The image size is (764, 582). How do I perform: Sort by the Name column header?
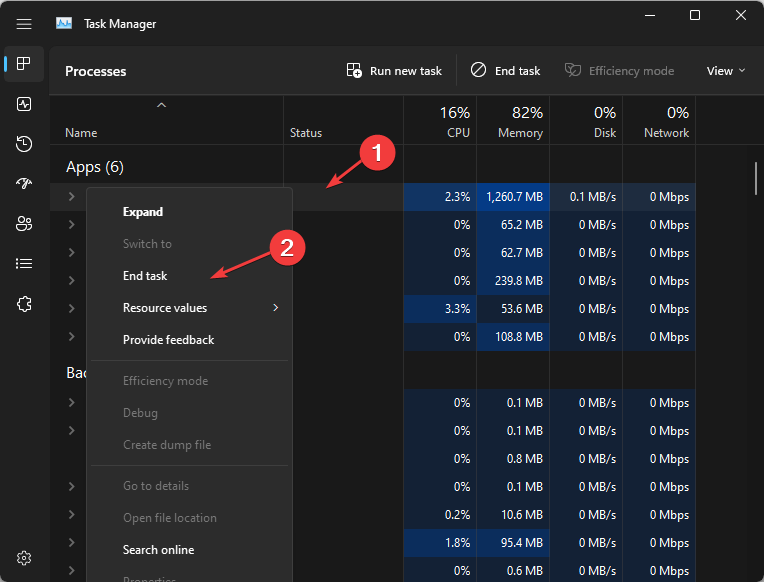(x=166, y=120)
